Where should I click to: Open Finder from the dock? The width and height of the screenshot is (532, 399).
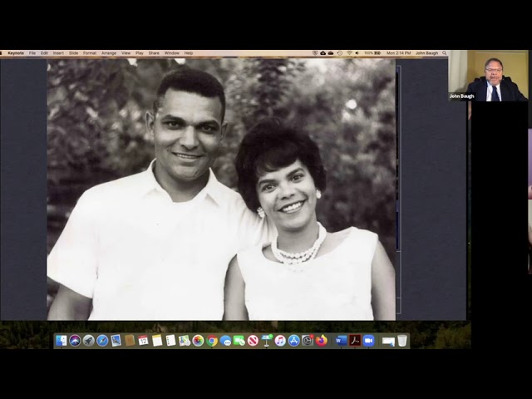pos(62,341)
